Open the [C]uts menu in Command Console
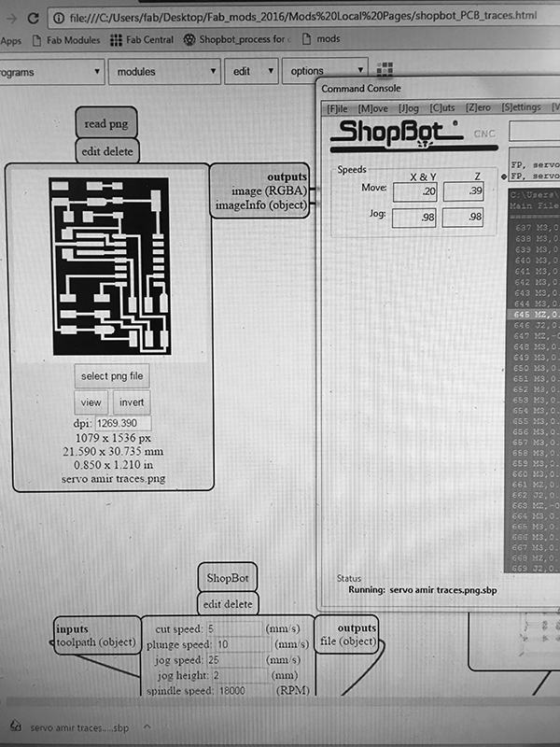This screenshot has width=560, height=747. 441,107
